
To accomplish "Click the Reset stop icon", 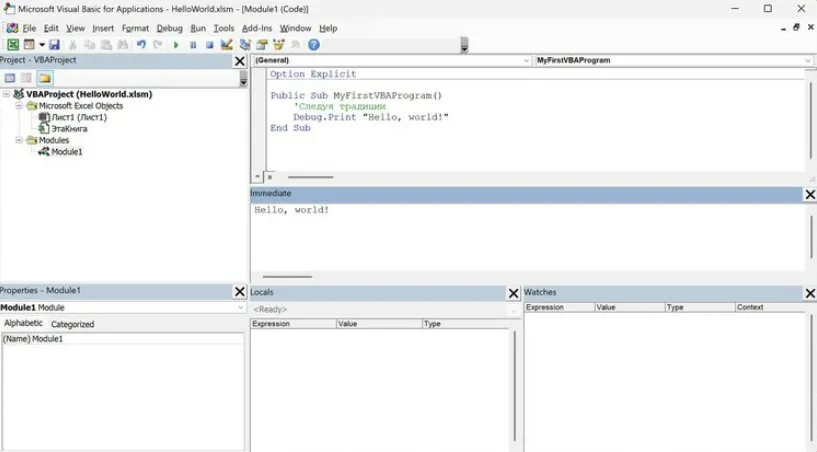I will 209,45.
